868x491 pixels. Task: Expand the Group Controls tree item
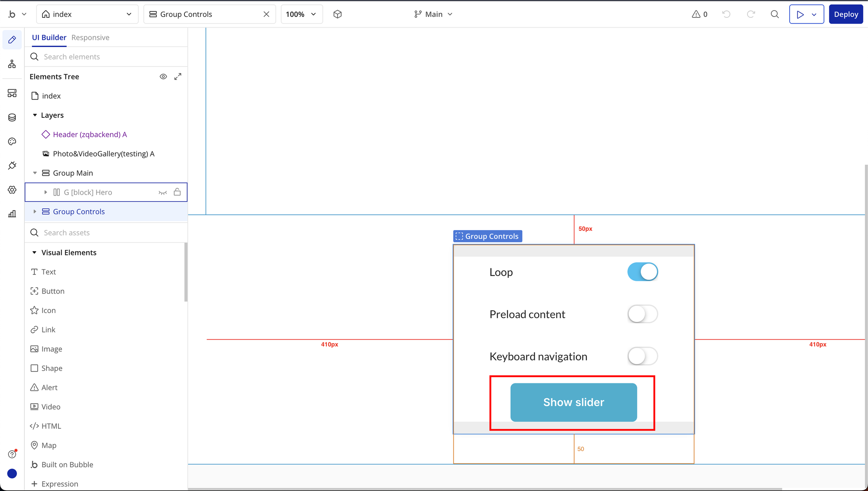point(35,211)
